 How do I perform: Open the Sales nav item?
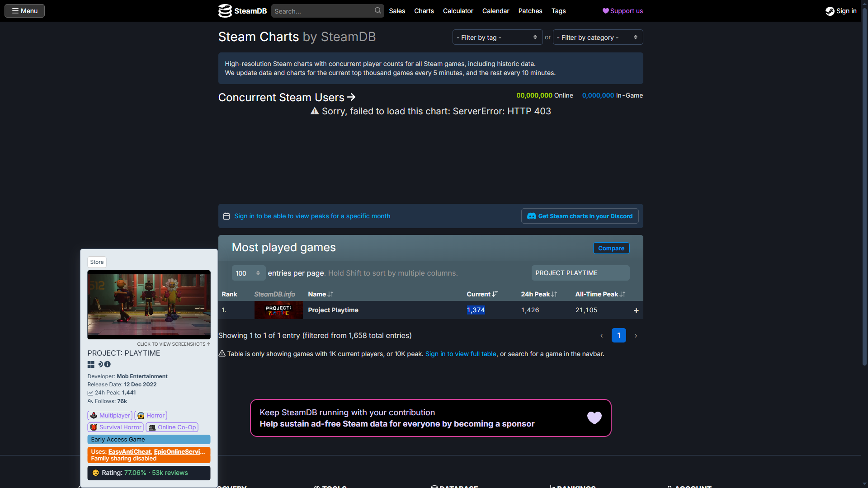[x=396, y=11]
